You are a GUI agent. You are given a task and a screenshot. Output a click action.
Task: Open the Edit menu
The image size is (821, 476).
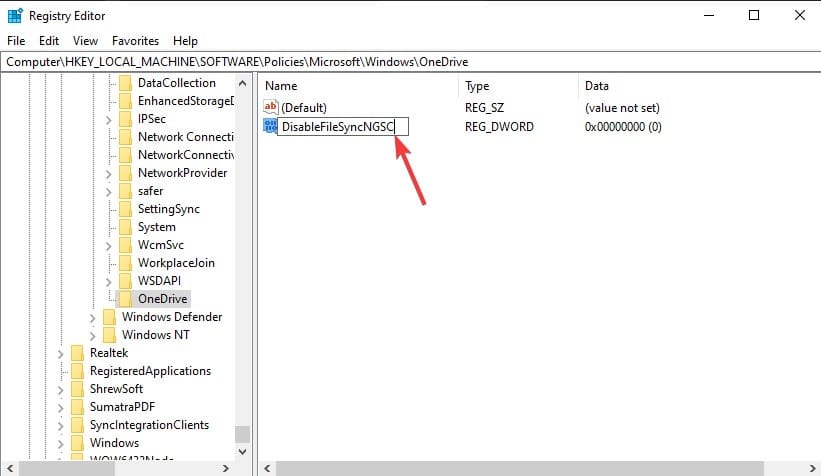tap(49, 41)
